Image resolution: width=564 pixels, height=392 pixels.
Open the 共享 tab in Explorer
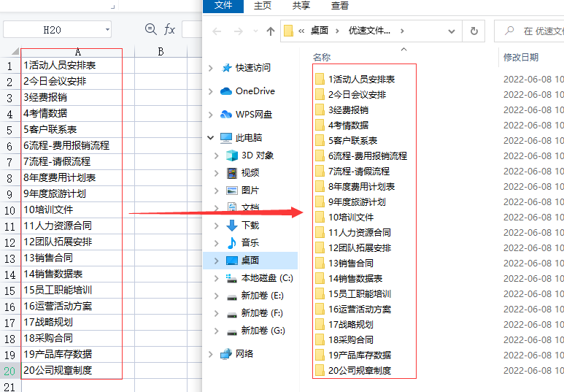point(301,5)
